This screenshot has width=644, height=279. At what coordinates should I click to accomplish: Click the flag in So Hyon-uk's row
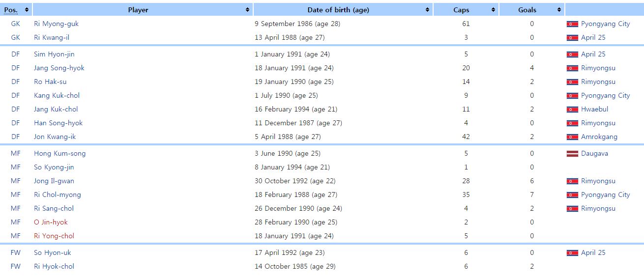[572, 253]
